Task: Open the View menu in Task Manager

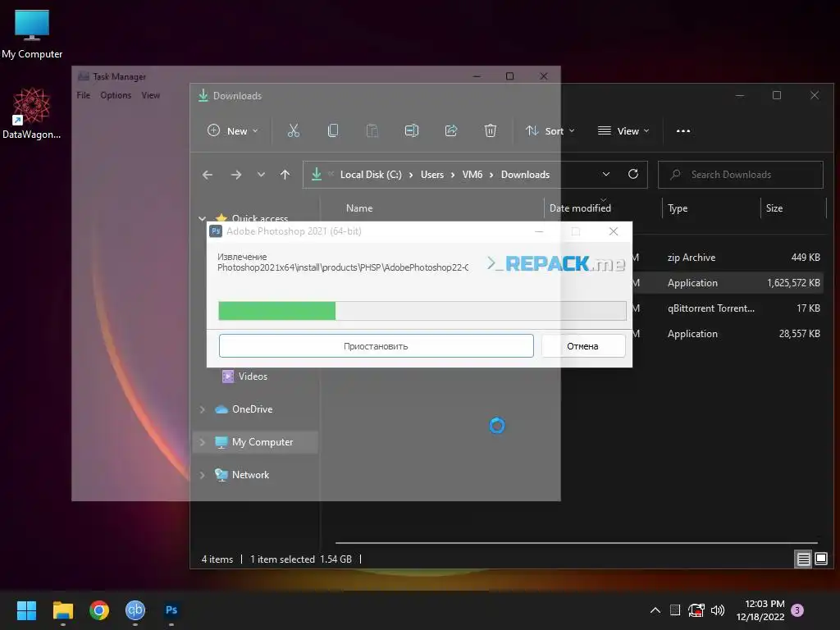Action: (151, 95)
